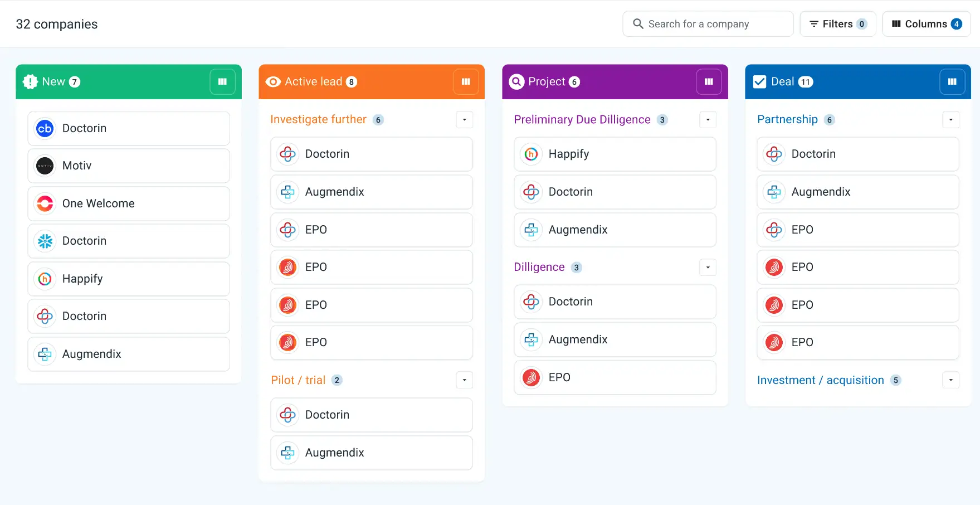The image size is (980, 505).
Task: Expand the Investment / acquisition group
Action: [951, 380]
